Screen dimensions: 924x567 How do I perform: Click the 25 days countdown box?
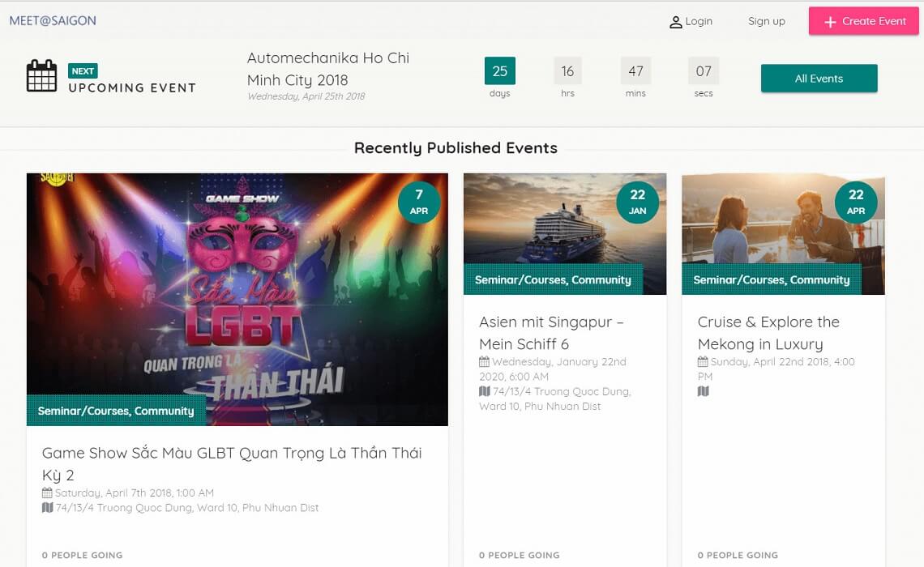click(500, 72)
